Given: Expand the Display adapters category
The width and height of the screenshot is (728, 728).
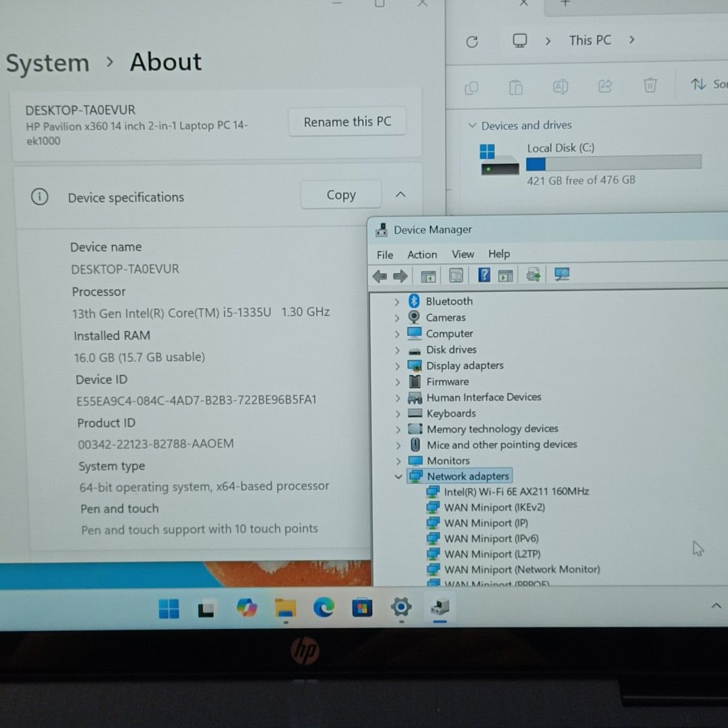Looking at the screenshot, I should 398,365.
